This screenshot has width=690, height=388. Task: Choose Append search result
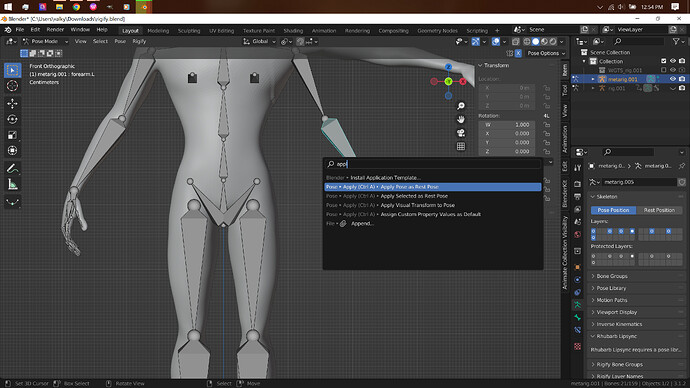coord(433,223)
